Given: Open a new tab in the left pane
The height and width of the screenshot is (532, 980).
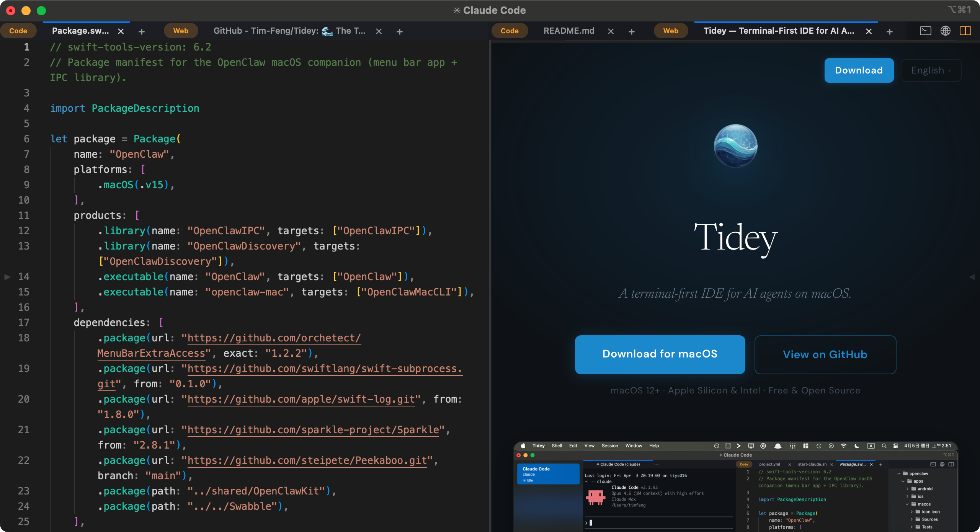Looking at the screenshot, I should coord(142,31).
